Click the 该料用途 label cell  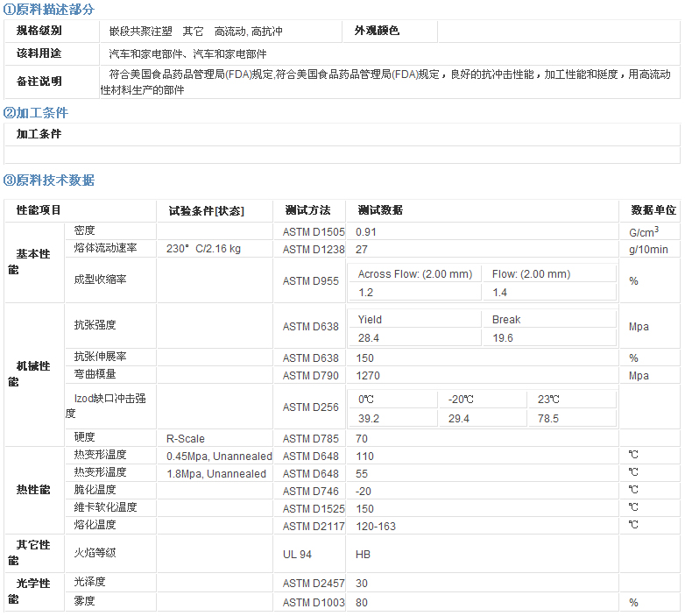click(52, 53)
